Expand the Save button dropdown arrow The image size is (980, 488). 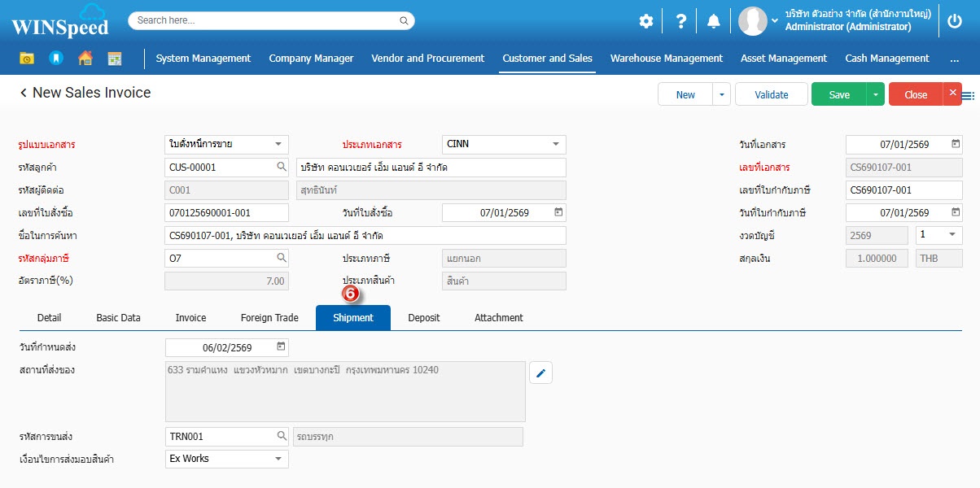point(875,94)
